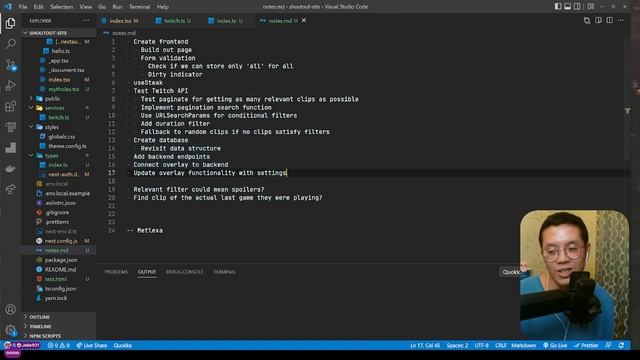Click feedback icon in status bar
This screenshot has width=640, height=360.
(x=608, y=345)
